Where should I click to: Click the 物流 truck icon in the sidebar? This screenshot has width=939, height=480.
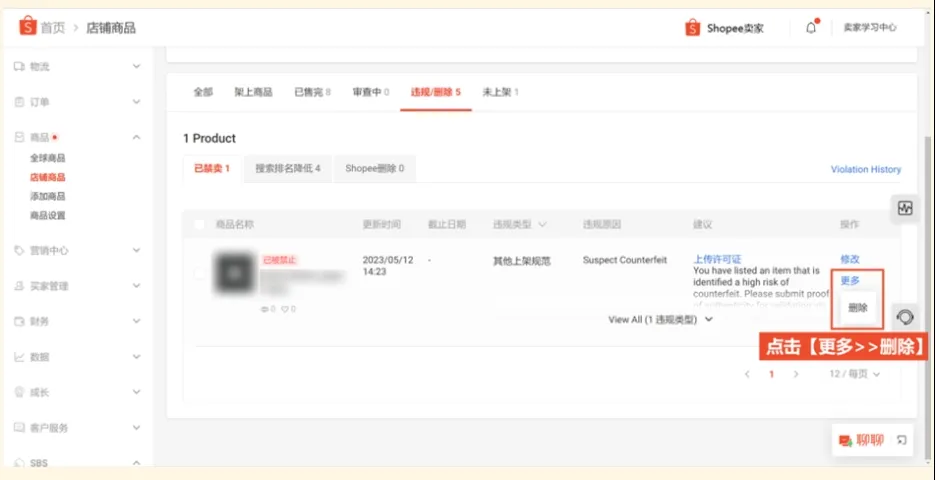(x=20, y=66)
